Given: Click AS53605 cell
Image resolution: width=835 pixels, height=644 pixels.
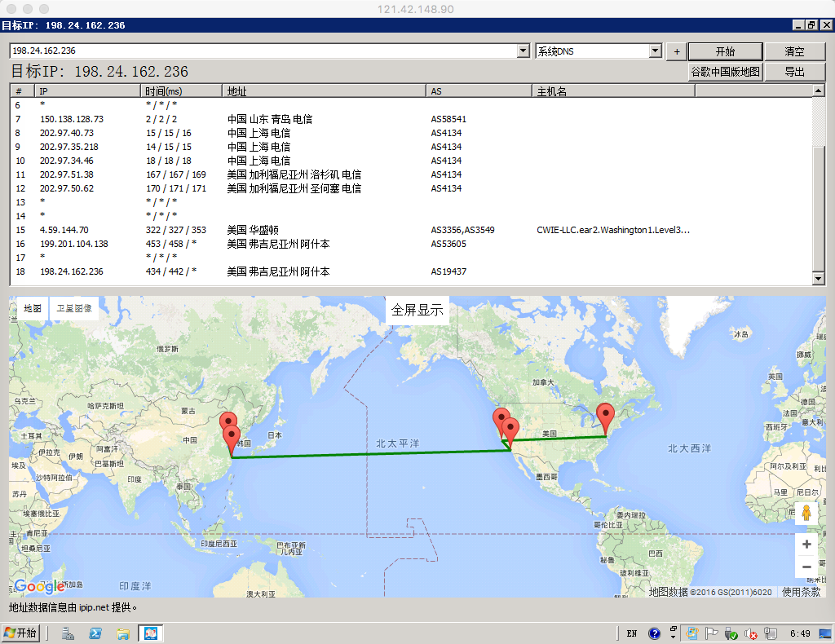Looking at the screenshot, I should point(448,244).
